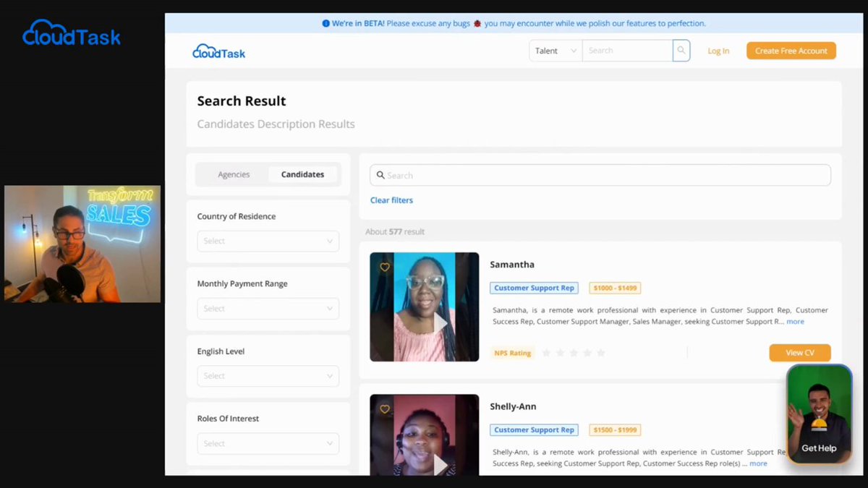Screen dimensions: 868x488
Task: Focus the header search field
Action: 627,51
